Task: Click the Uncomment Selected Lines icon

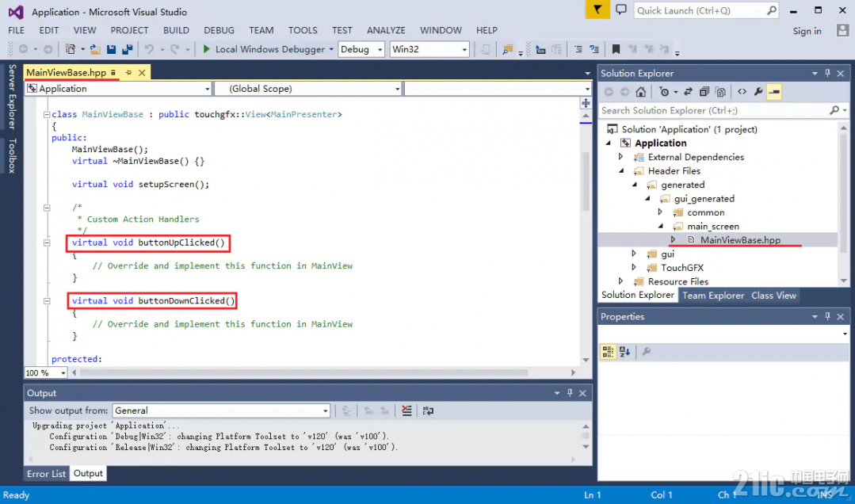Action: coord(594,49)
